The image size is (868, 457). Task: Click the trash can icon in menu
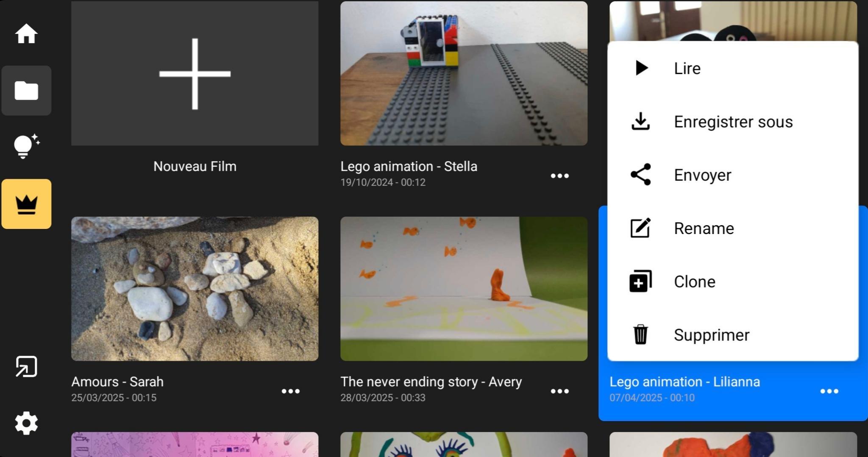pyautogui.click(x=640, y=335)
